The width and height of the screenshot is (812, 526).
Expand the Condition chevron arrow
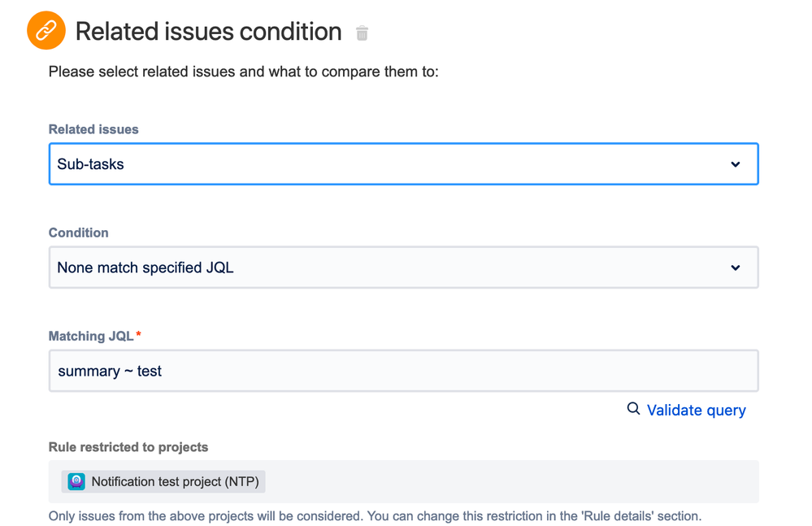click(735, 267)
